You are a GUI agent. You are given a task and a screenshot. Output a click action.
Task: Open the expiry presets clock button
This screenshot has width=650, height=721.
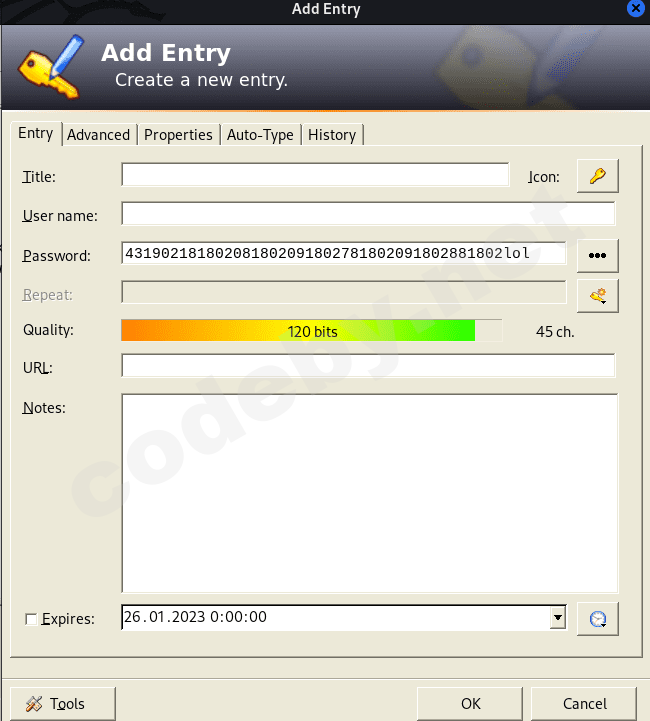598,619
